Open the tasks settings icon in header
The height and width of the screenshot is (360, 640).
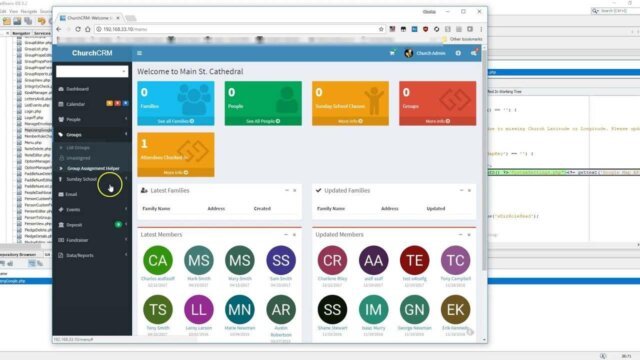coord(473,53)
